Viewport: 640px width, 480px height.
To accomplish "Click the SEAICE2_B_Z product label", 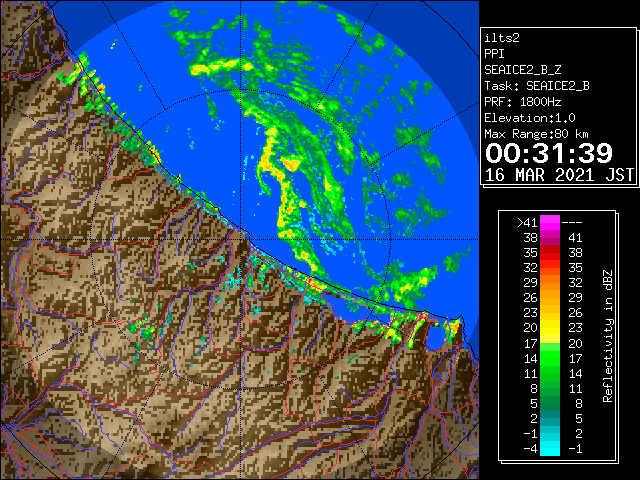I will click(x=522, y=70).
